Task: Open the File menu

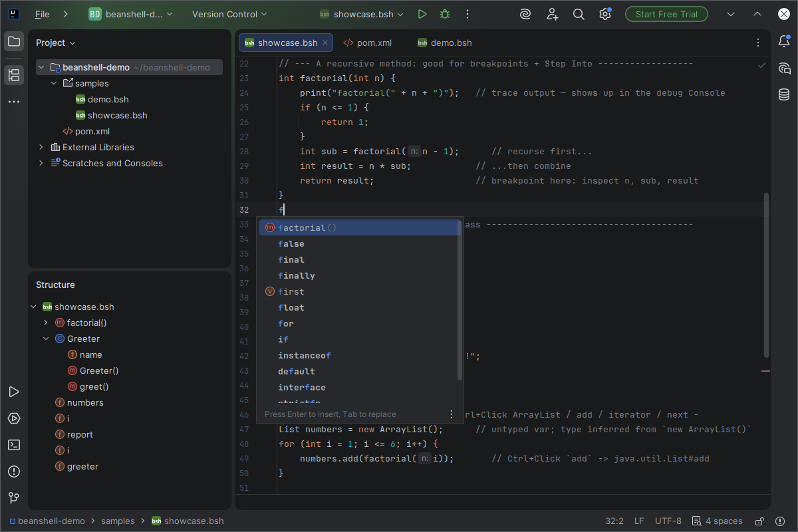Action: pyautogui.click(x=42, y=14)
